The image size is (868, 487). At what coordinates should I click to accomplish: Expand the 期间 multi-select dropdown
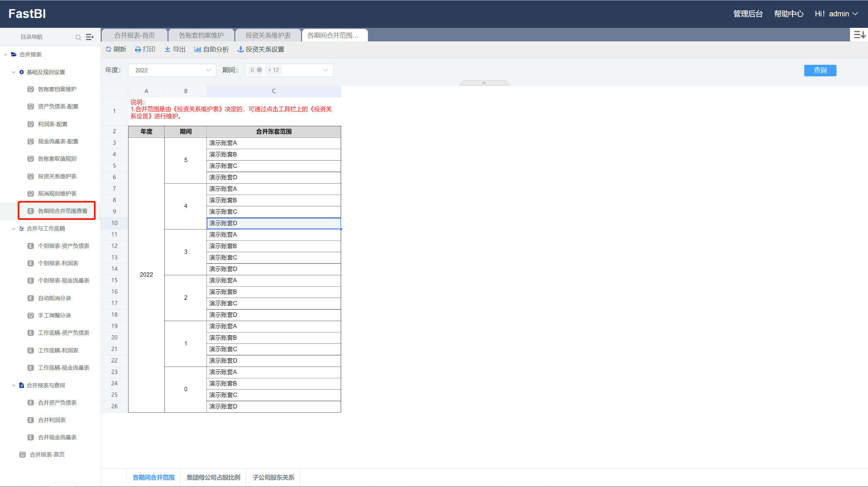tap(325, 70)
